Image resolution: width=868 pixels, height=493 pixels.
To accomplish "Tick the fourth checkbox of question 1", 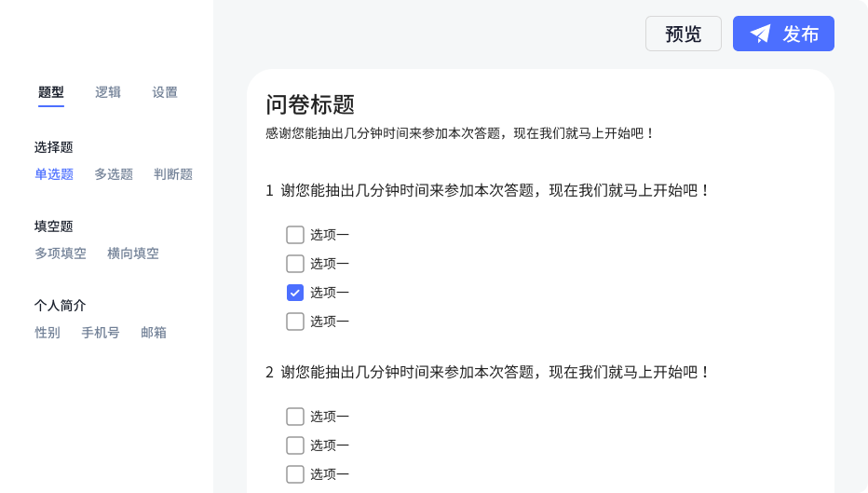I will [x=295, y=322].
